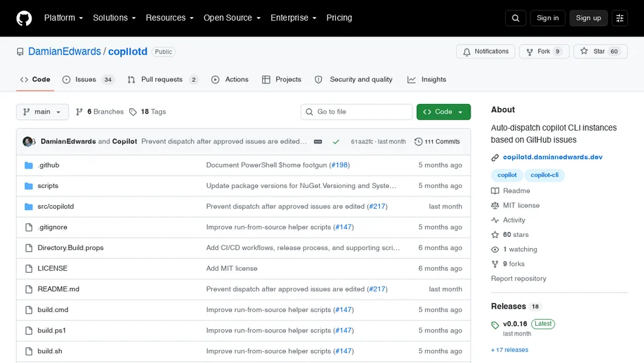644x363 pixels.
Task: Open the Add MIT license commit message
Action: click(x=232, y=269)
